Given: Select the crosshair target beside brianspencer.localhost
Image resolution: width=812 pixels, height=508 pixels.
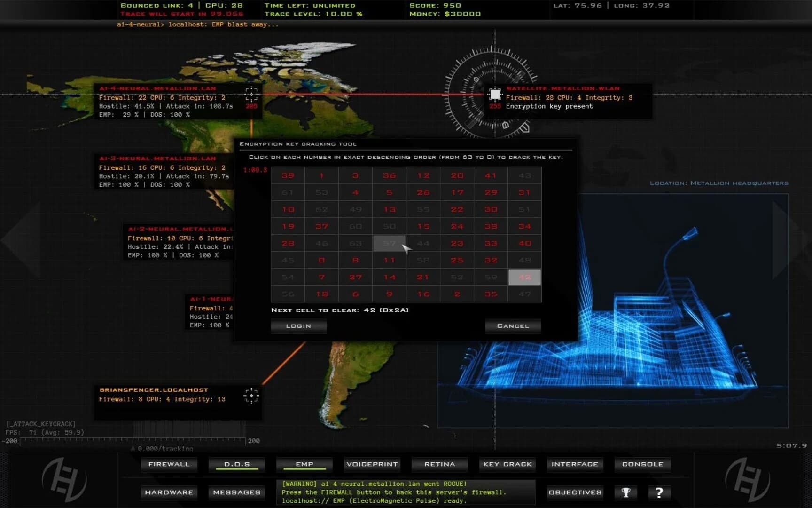Looking at the screenshot, I should click(251, 397).
